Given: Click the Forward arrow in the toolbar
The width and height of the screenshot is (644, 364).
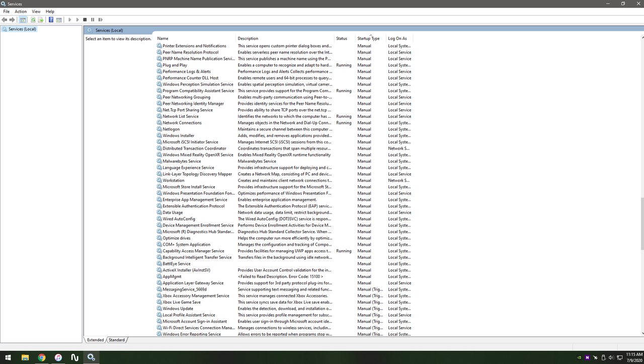Looking at the screenshot, I should point(12,20).
